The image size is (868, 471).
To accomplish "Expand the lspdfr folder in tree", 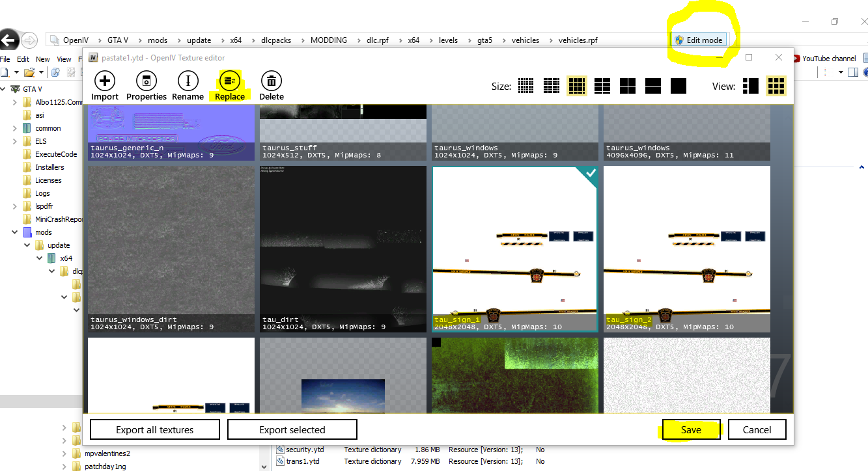I will (x=14, y=206).
